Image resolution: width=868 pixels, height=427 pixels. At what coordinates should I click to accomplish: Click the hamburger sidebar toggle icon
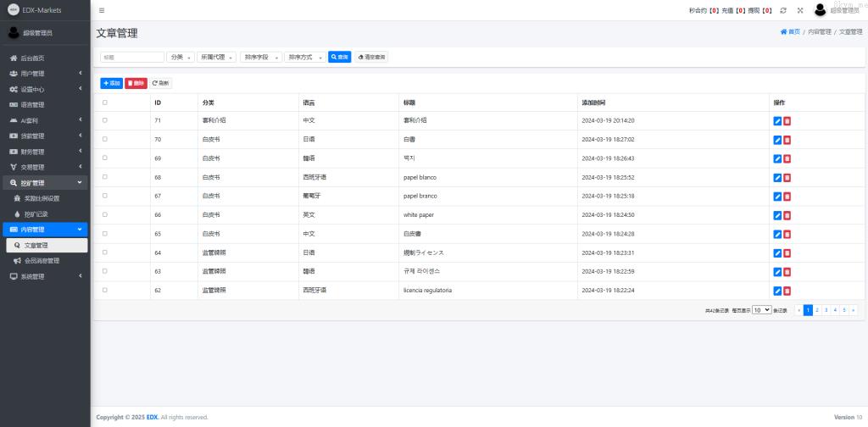click(x=102, y=10)
